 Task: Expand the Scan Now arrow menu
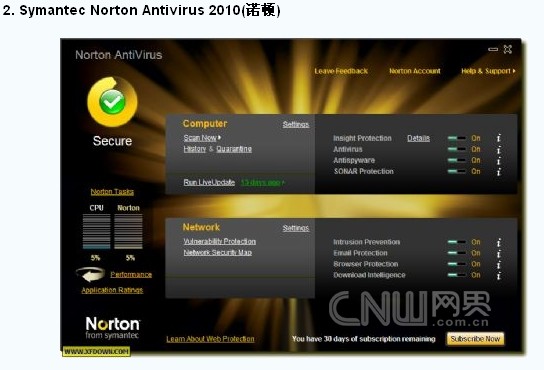[220, 138]
